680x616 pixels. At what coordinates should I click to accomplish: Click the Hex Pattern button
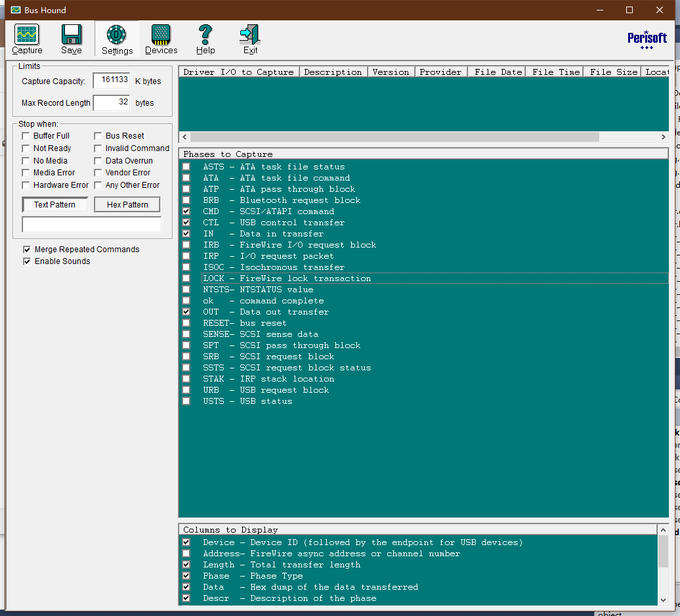(x=127, y=205)
